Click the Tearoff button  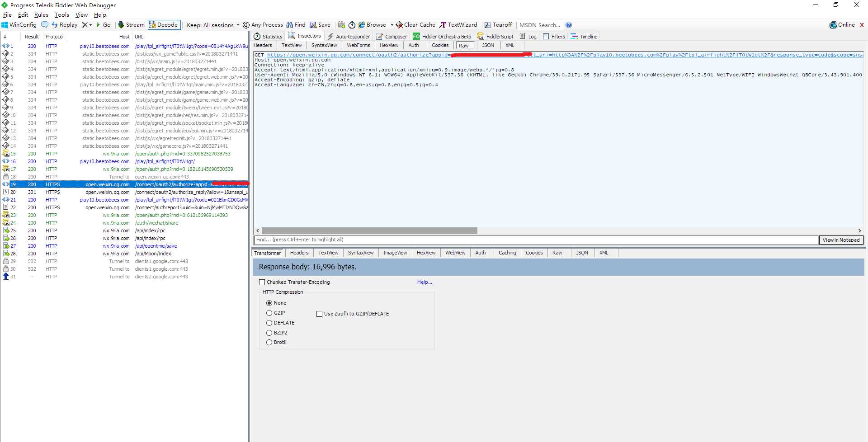click(x=498, y=25)
